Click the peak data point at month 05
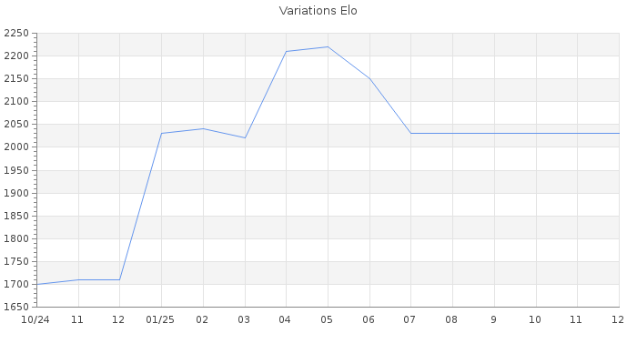637x364 pixels. (328, 46)
